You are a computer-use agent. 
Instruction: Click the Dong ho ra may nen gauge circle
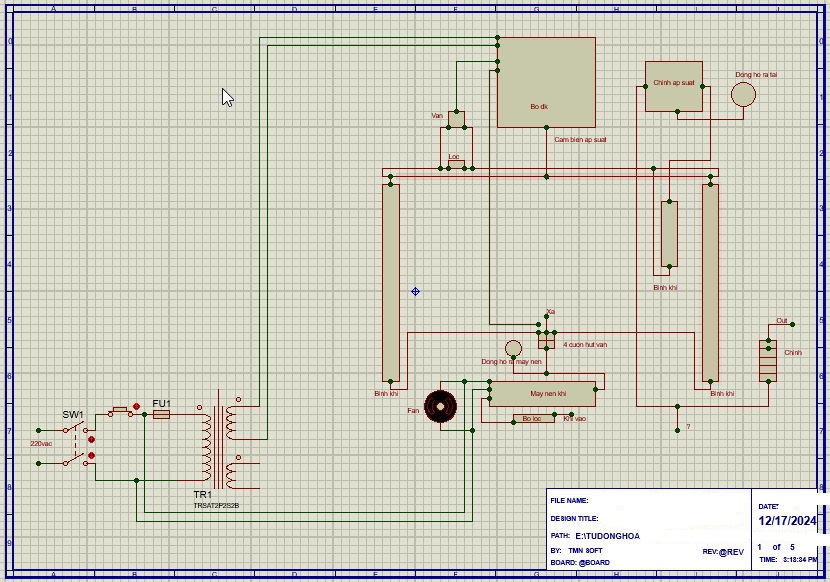(513, 348)
